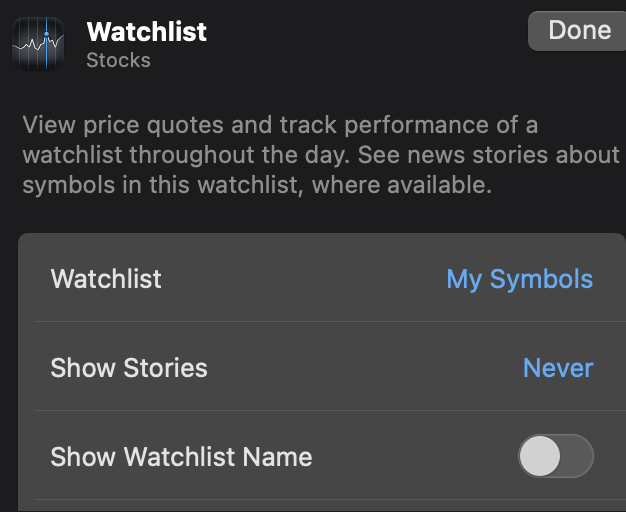Toggle Show Watchlist Name switch
This screenshot has height=512, width=626.
click(556, 456)
